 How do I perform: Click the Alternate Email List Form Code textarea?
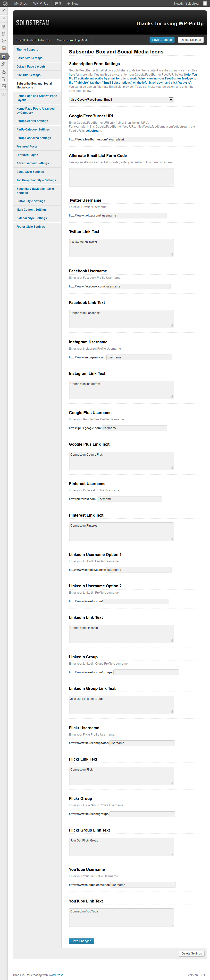(x=121, y=177)
